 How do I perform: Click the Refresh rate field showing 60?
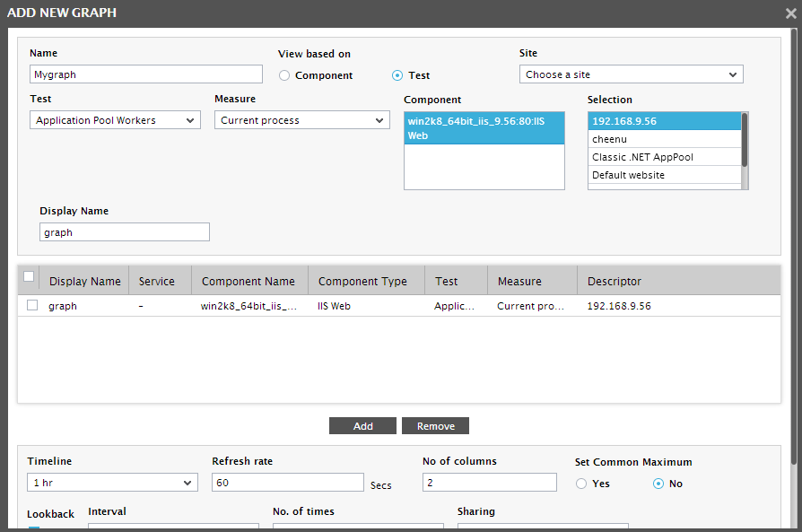click(287, 483)
